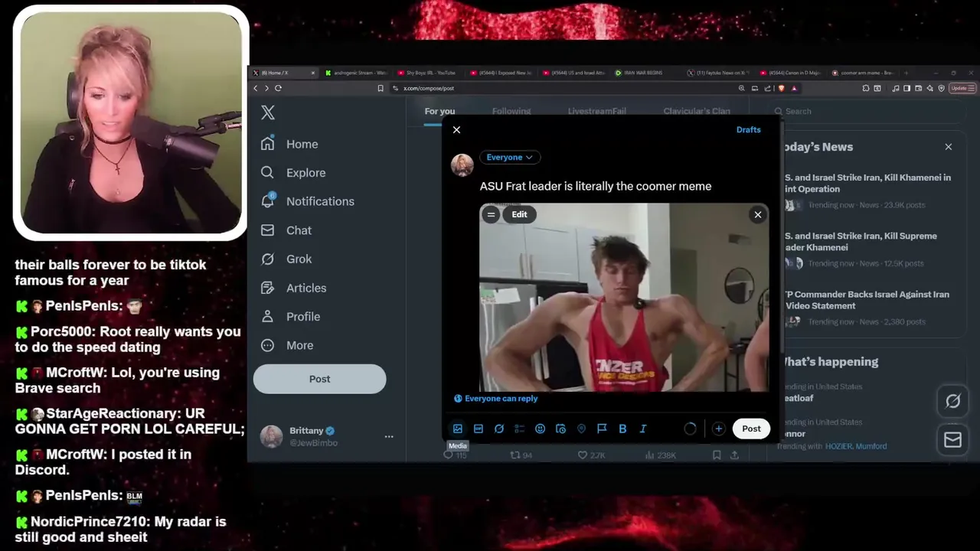Switch to the 'Faytuks News on X' tab
The image size is (980, 551).
[718, 73]
